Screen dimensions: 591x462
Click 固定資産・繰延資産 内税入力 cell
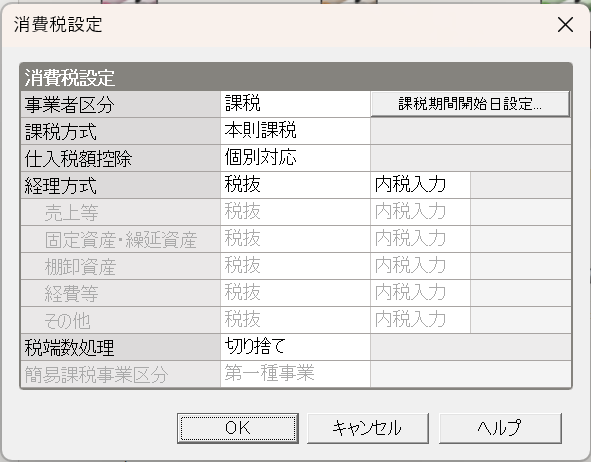tap(421, 239)
